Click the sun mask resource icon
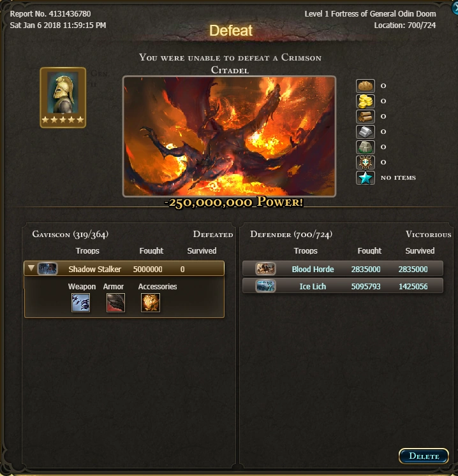This screenshot has width=458, height=476. (366, 162)
